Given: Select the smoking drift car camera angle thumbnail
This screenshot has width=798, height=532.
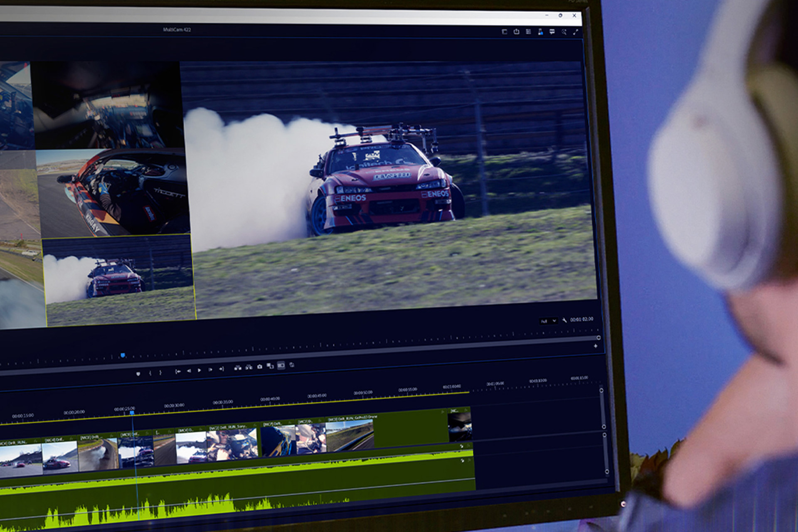Looking at the screenshot, I should pos(118,281).
